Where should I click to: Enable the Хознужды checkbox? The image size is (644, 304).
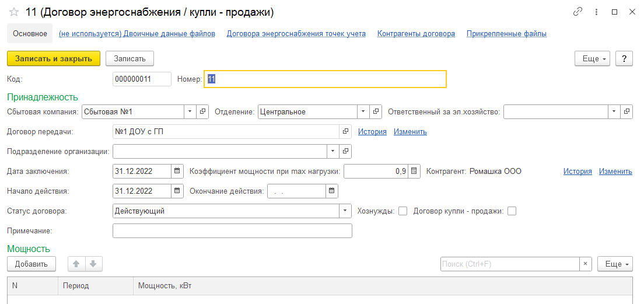[x=402, y=211]
